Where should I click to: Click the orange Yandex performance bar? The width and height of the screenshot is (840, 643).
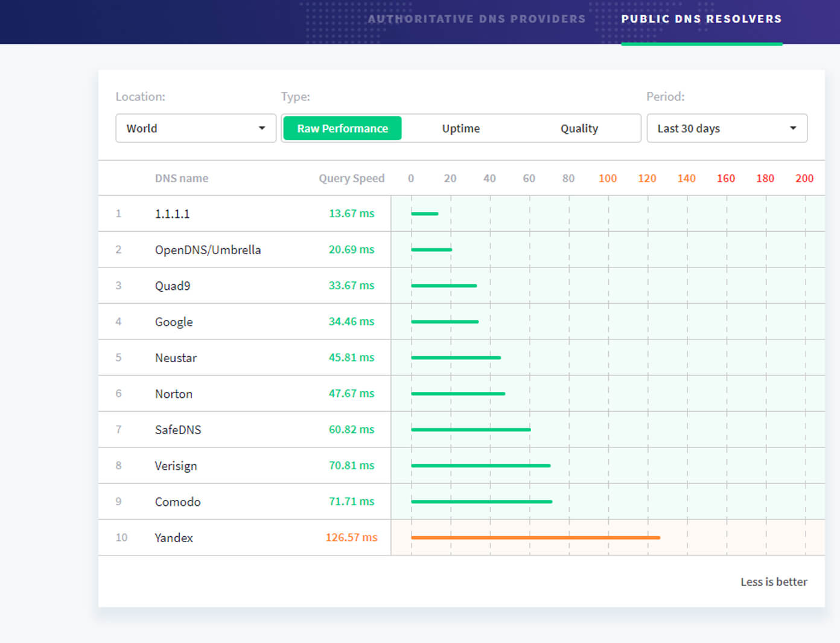coord(535,537)
